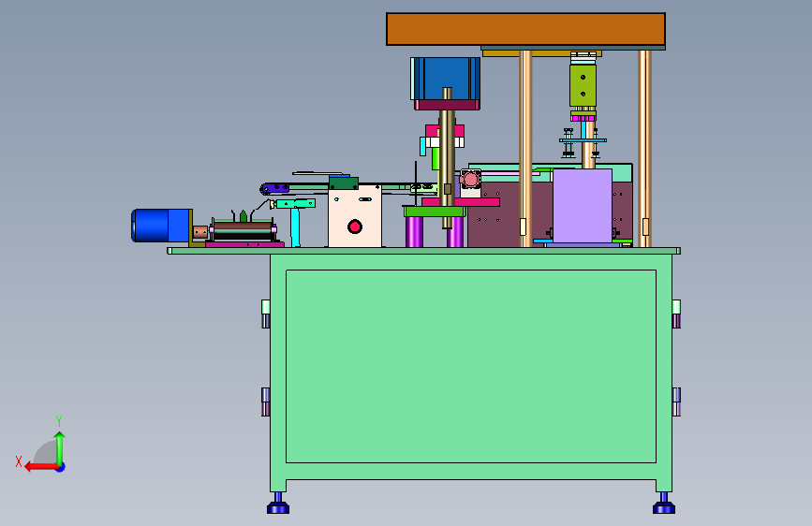Select the lavender purple box on the table
Screen dimensions: 812x526
pos(583,206)
